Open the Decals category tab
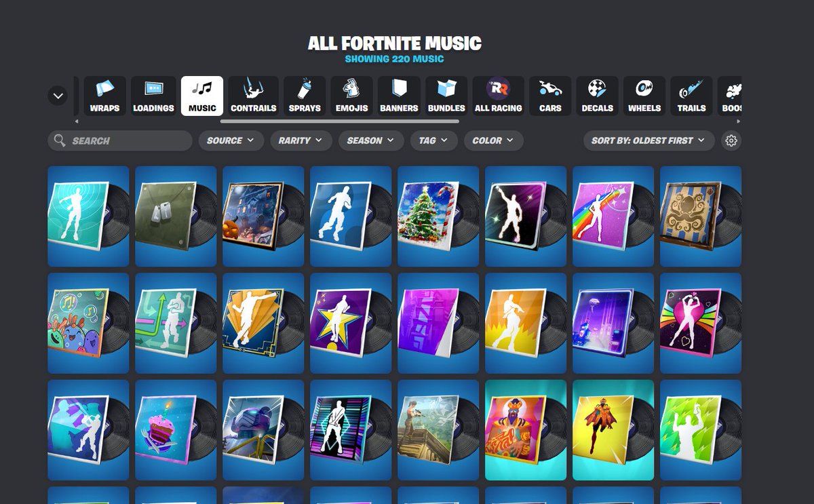The image size is (814, 504). point(598,96)
